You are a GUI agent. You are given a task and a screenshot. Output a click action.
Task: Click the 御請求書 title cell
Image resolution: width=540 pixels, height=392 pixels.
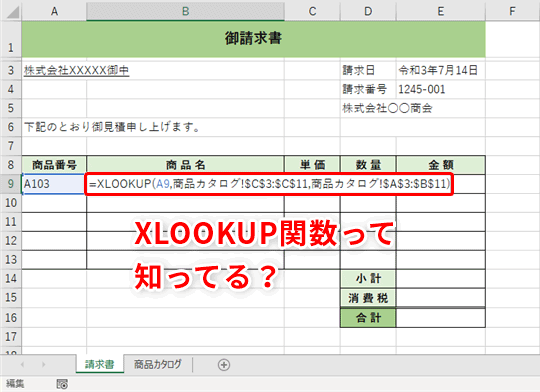tap(253, 39)
